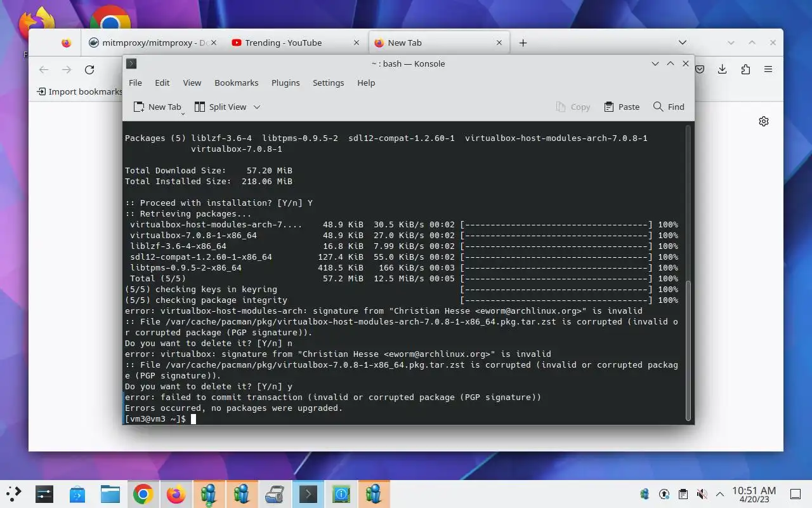Click the Find button in Konsole toolbar
This screenshot has height=508, width=812.
(x=669, y=107)
